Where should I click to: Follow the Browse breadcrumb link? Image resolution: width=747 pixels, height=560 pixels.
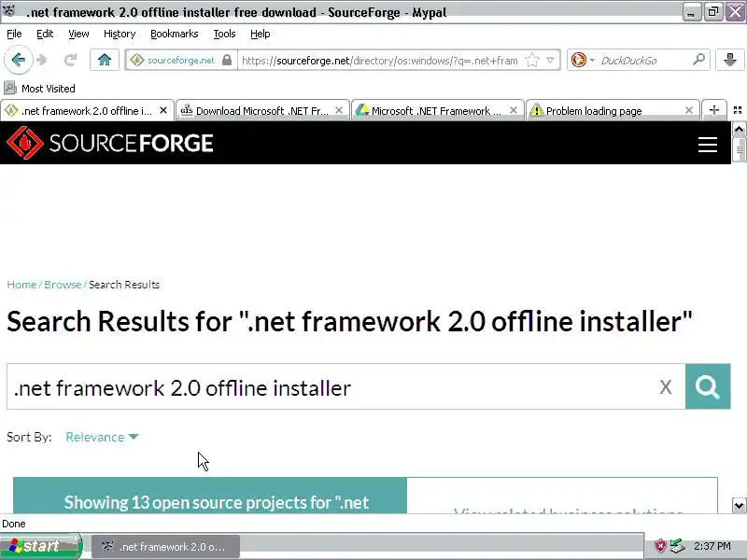tap(63, 285)
